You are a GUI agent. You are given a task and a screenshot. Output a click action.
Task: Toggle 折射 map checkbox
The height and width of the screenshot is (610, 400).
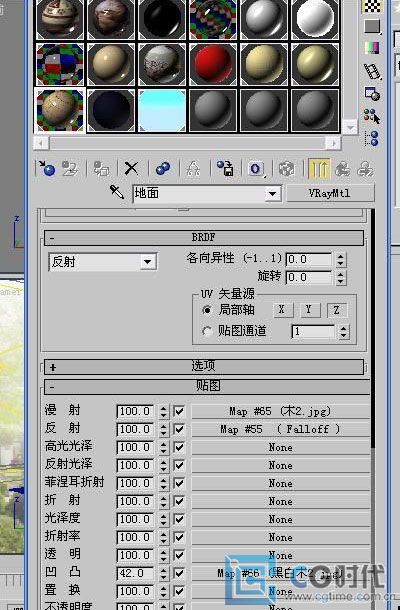[179, 501]
